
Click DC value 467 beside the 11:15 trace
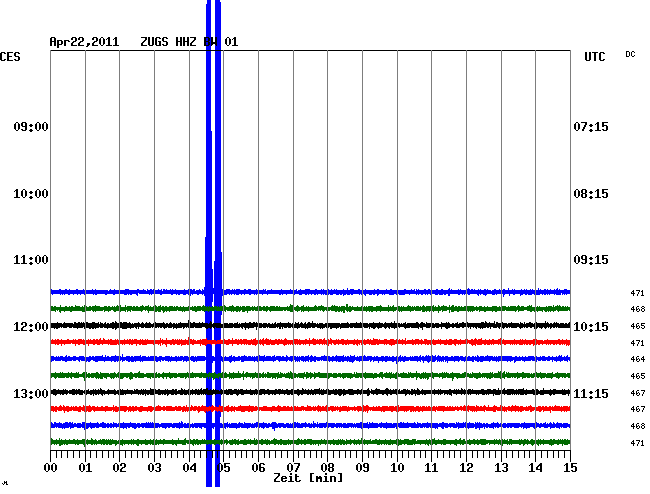[x=638, y=393]
